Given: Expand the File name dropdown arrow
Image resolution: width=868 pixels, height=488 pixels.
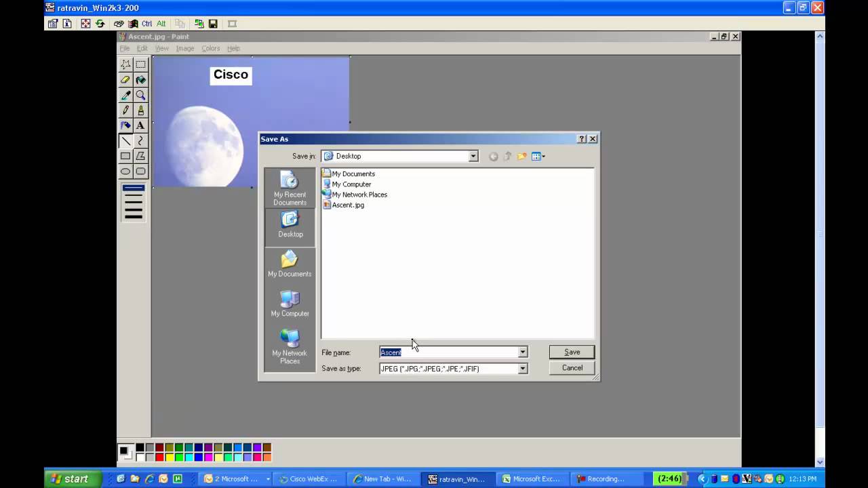Looking at the screenshot, I should click(522, 352).
